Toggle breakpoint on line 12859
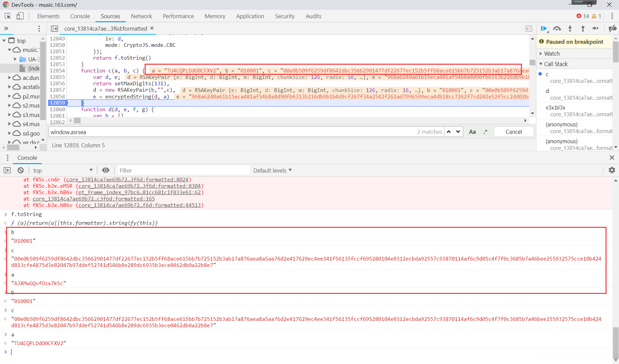 [x=57, y=103]
